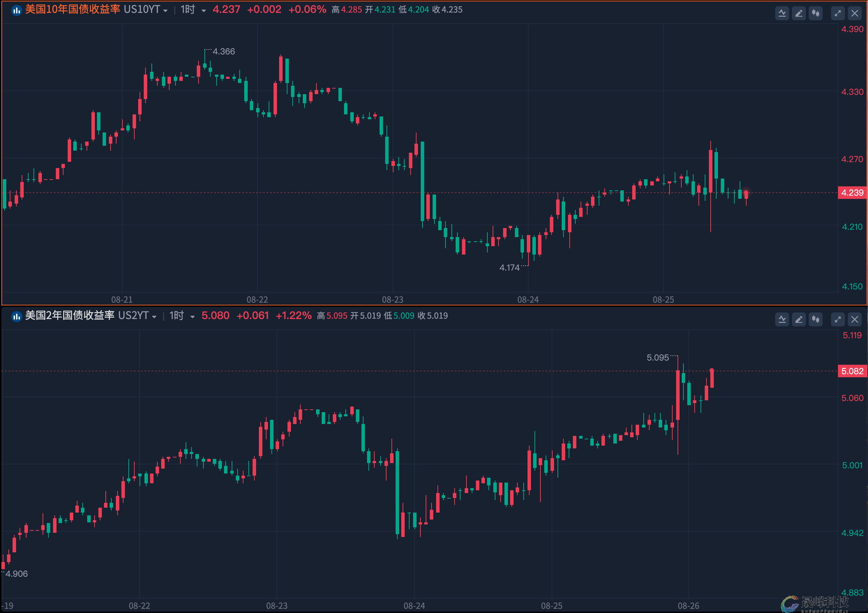Screen dimensions: 868x613
Task: Expand US2YT chart to fullscreen
Action: click(838, 319)
